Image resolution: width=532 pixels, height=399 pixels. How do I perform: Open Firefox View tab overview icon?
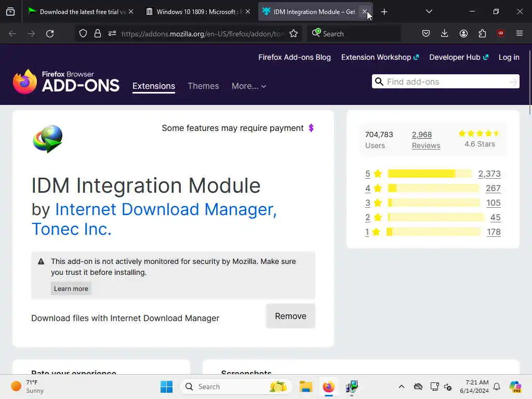pos(10,12)
